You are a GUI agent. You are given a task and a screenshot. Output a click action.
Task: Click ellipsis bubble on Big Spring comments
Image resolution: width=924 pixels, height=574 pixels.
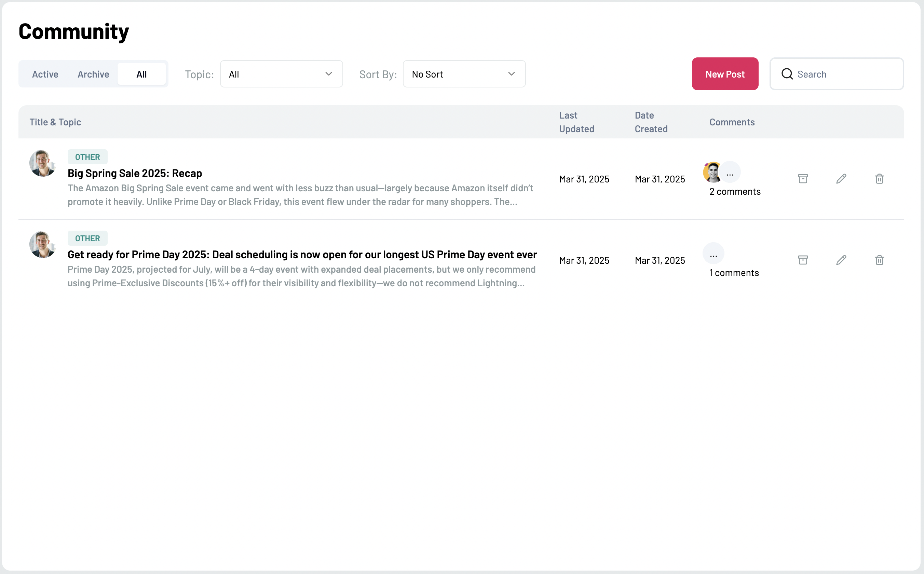click(730, 172)
